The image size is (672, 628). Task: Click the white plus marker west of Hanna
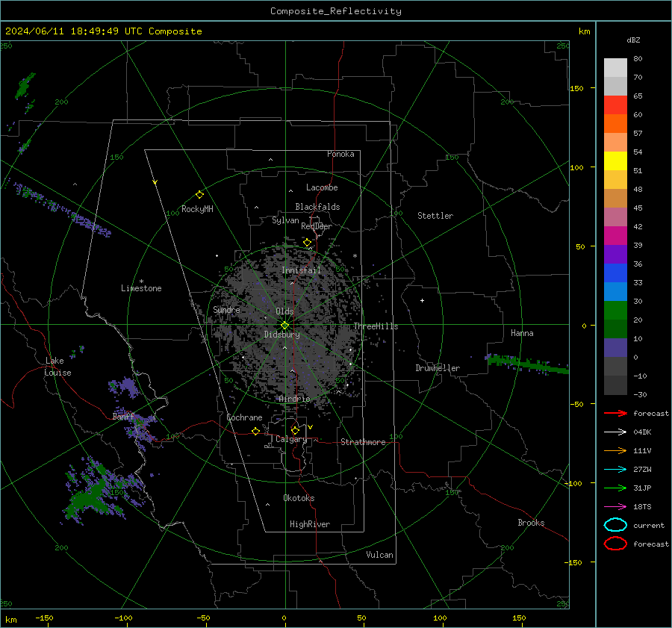tap(422, 300)
